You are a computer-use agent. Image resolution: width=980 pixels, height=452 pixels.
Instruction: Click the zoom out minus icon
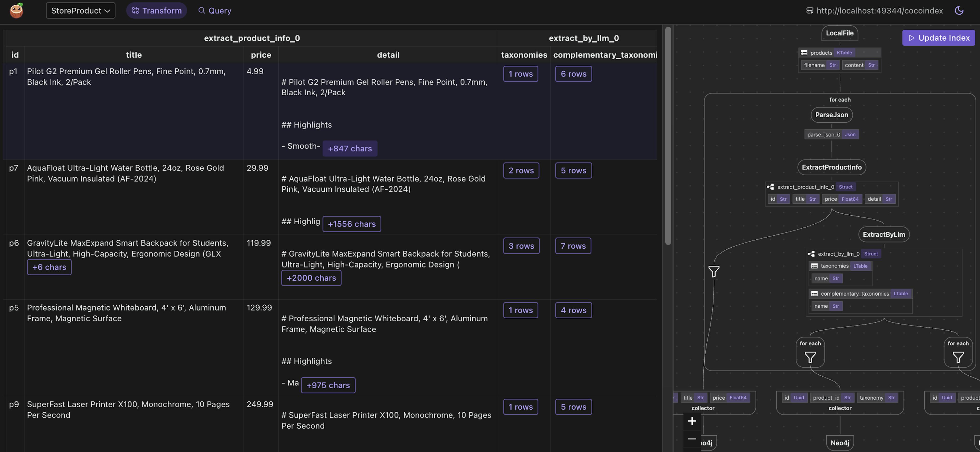(692, 439)
